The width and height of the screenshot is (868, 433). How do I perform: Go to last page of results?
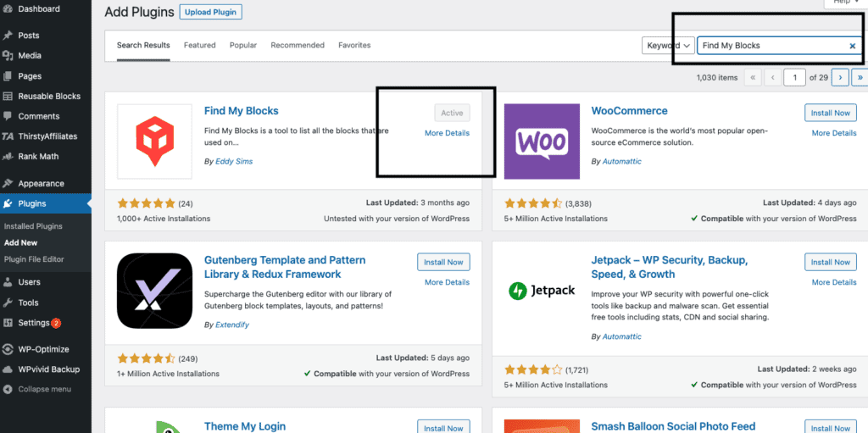(860, 77)
